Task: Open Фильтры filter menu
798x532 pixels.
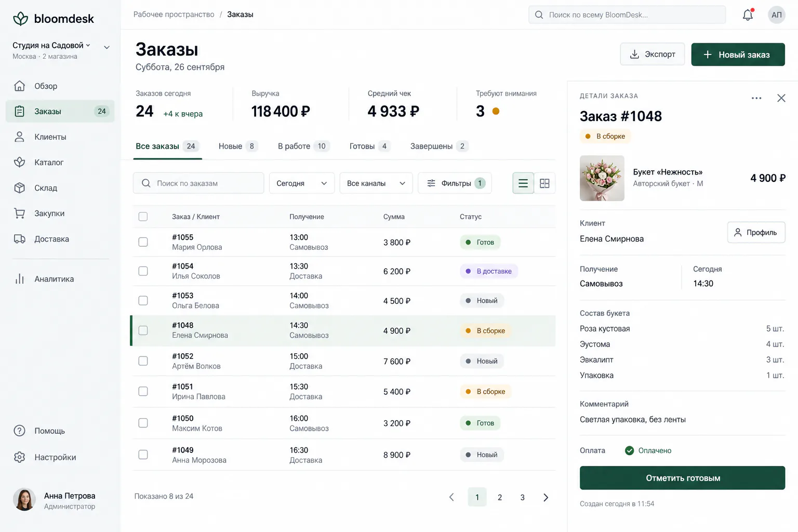Action: coord(455,183)
